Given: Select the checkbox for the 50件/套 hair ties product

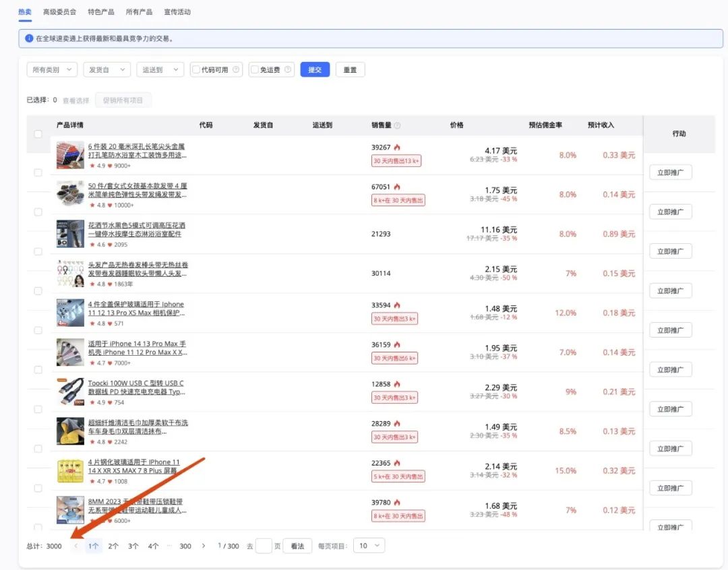Looking at the screenshot, I should (38, 212).
